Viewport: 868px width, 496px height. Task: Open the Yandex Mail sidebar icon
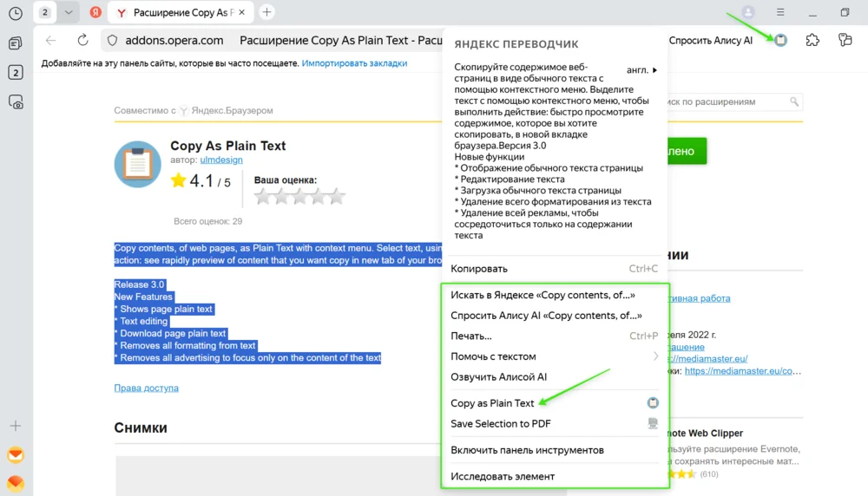pos(16,454)
